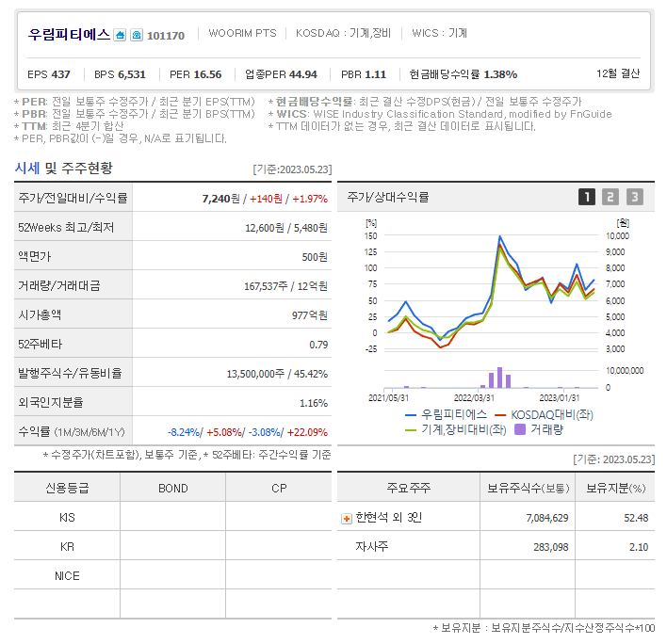The width and height of the screenshot is (667, 644).
Task: Click the 보유지분(%) column header
Action: pos(615,488)
